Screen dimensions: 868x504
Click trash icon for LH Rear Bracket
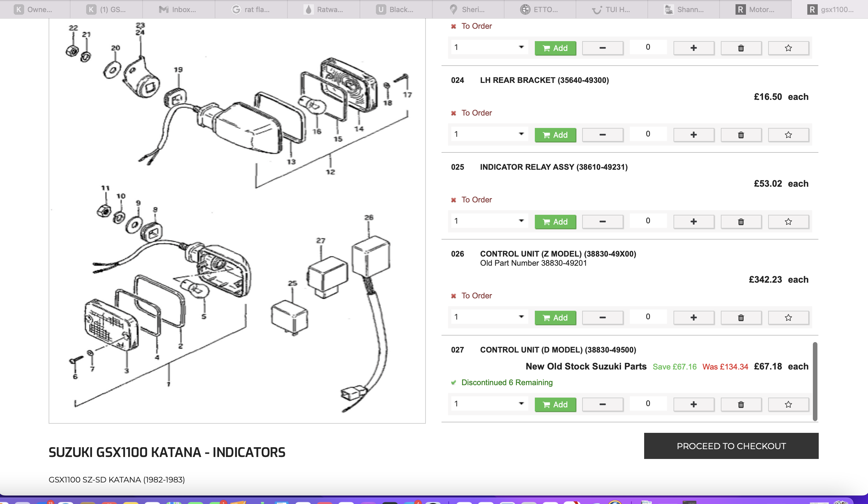740,135
